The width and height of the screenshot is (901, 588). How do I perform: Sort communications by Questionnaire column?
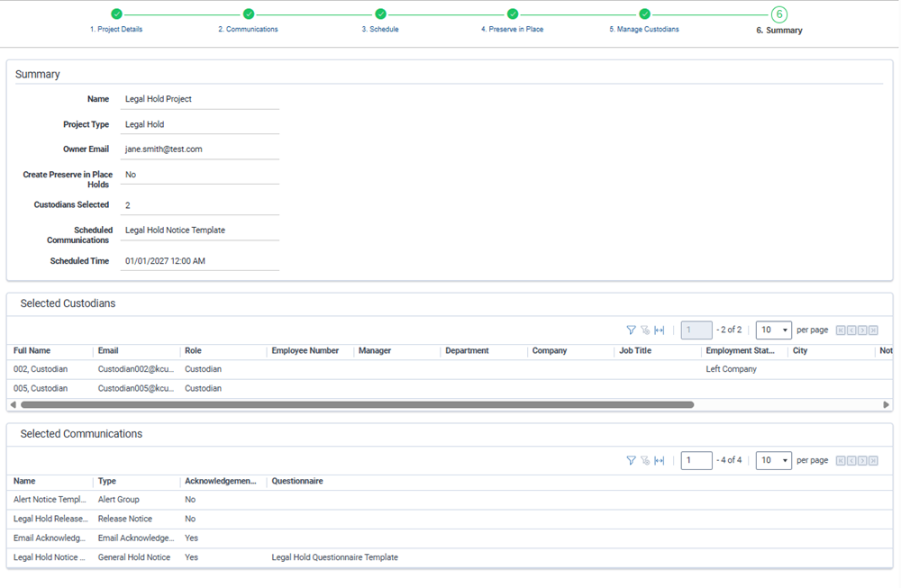click(297, 481)
